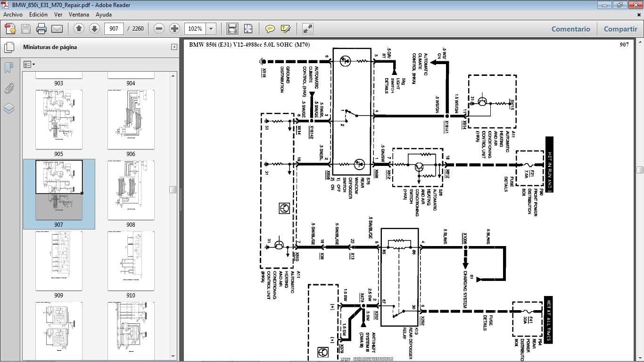The width and height of the screenshot is (644, 362).
Task: Select the page 905 thumbnail
Action: coord(59,119)
